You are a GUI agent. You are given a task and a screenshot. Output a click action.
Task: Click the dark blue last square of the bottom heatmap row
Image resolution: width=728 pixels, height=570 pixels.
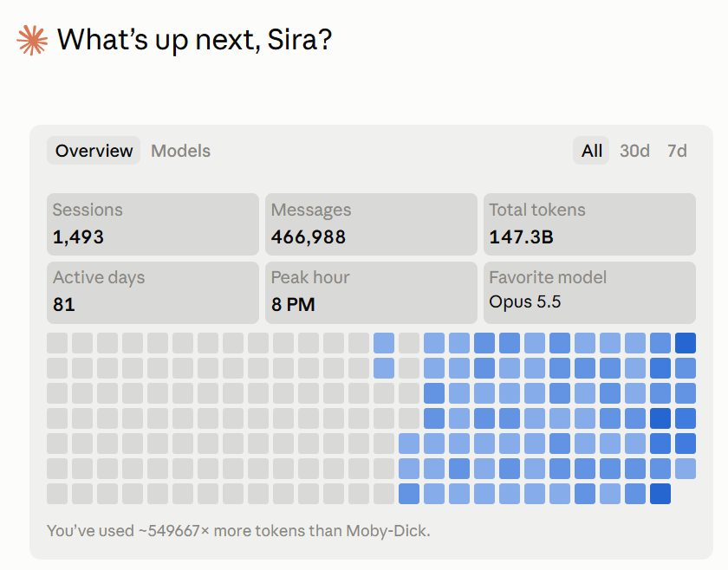pos(660,494)
